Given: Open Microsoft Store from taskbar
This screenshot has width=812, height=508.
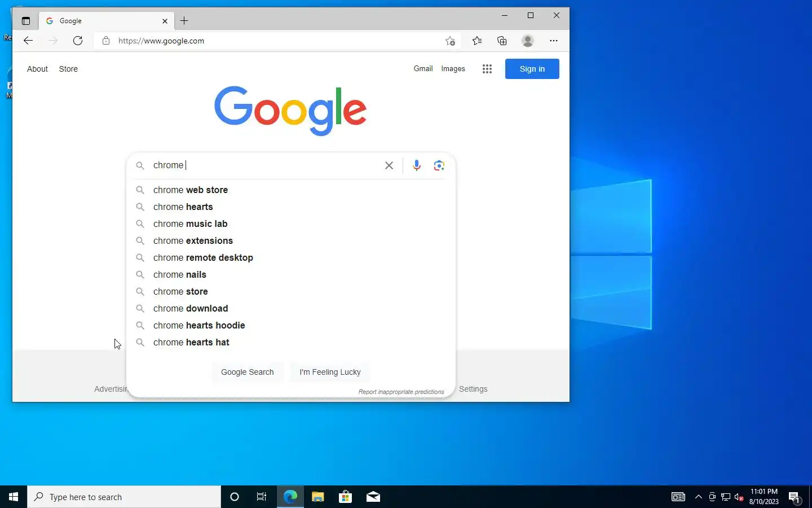Looking at the screenshot, I should (x=345, y=497).
